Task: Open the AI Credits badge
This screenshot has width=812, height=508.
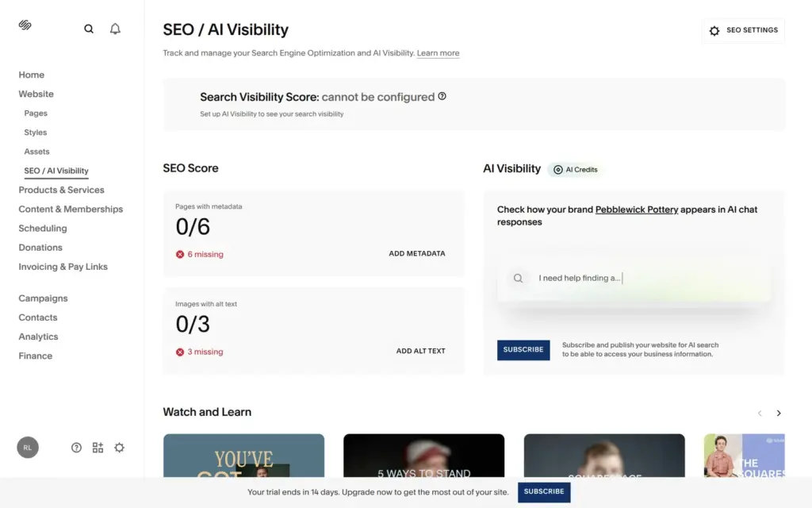Action: 576,170
